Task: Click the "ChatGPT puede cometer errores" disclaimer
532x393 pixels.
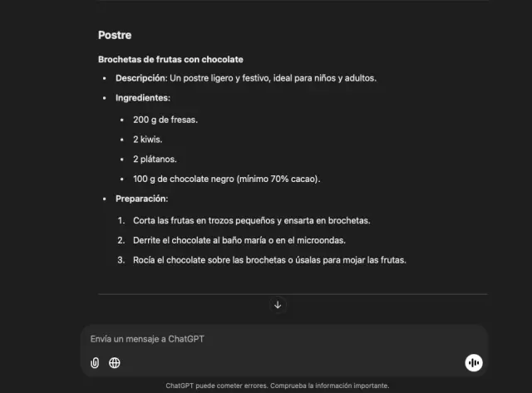Action: (x=278, y=386)
